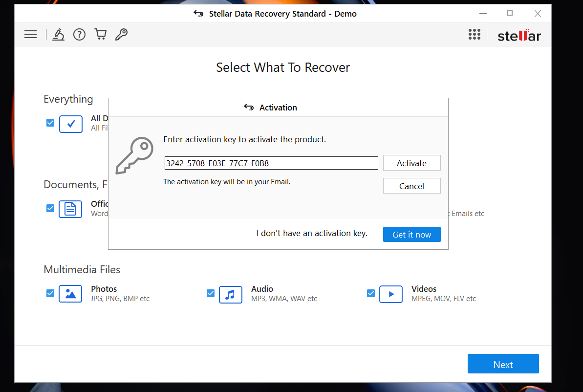Click the Cancel button in Activation dialog

[411, 186]
